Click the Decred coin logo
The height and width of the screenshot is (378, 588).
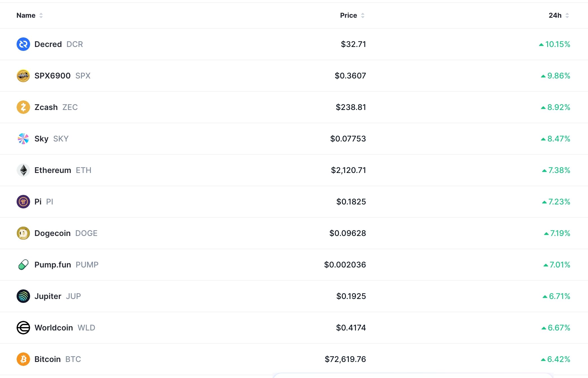point(23,44)
